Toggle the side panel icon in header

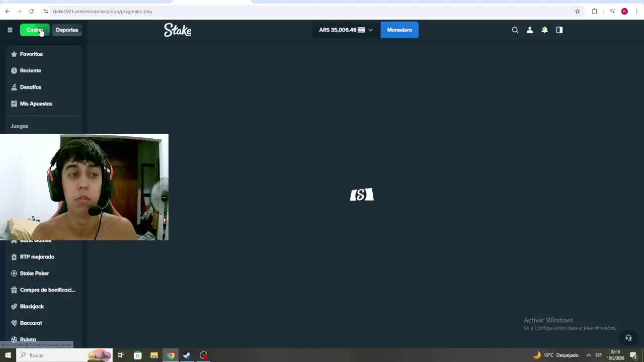(559, 30)
